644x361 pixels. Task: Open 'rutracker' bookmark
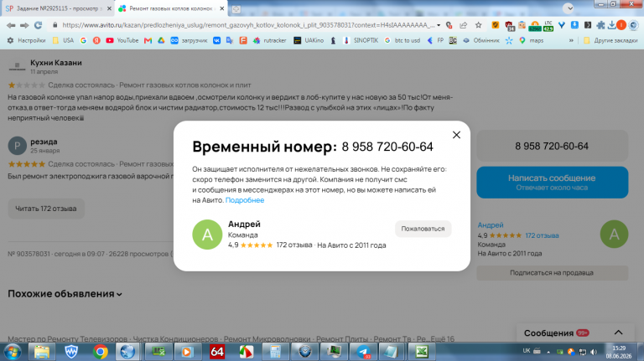click(269, 40)
